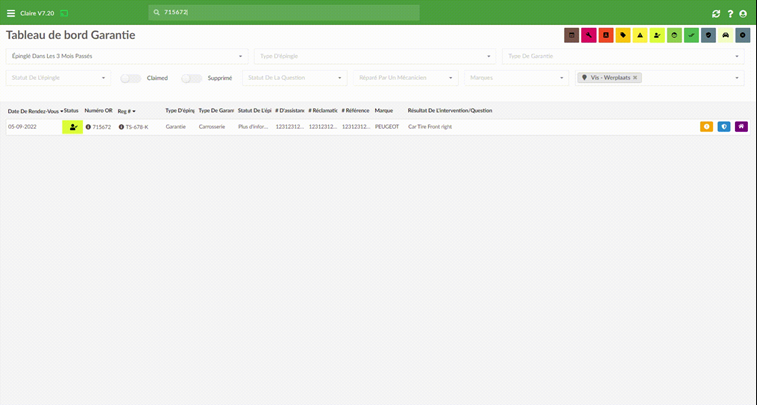Image resolution: width=757 pixels, height=405 pixels.
Task: Click the blue shield icon in the row
Action: coord(724,126)
